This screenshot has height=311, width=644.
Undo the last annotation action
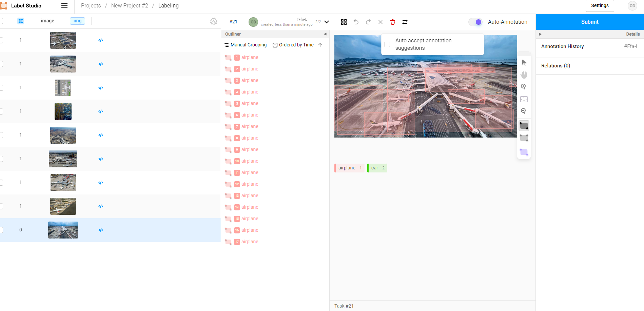pyautogui.click(x=356, y=22)
